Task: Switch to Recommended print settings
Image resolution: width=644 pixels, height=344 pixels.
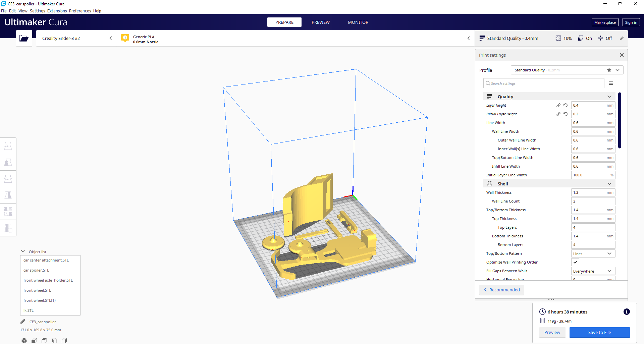Action: (501, 290)
